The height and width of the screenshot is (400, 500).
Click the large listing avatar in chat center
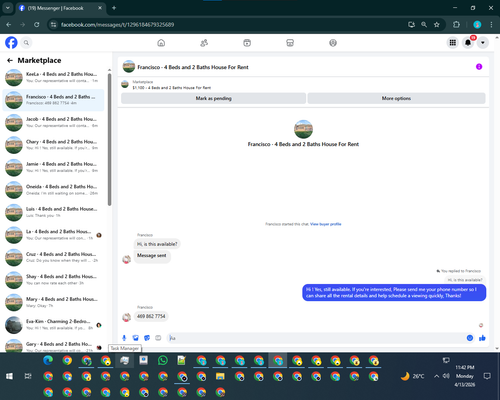tap(303, 129)
